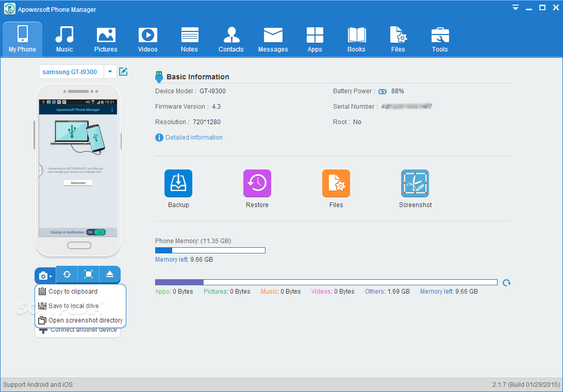Viewport: 563px width, 392px height.
Task: Toggle Display in Notification switch
Action: pyautogui.click(x=96, y=232)
